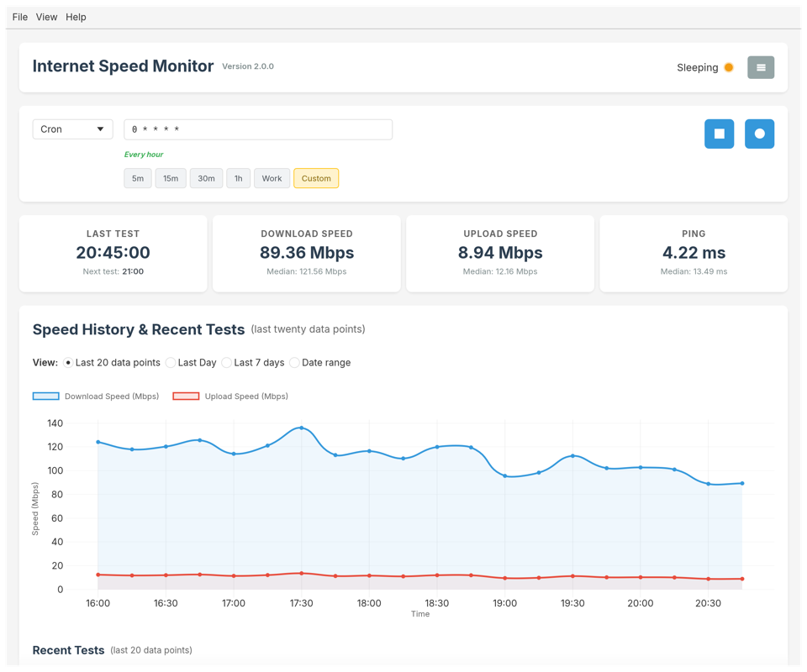Viewport: 807px width, 672px height.
Task: Select Date range radio option
Action: coord(294,363)
